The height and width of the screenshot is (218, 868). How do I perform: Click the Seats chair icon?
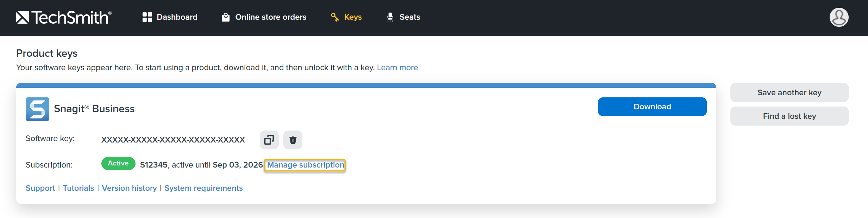point(390,17)
